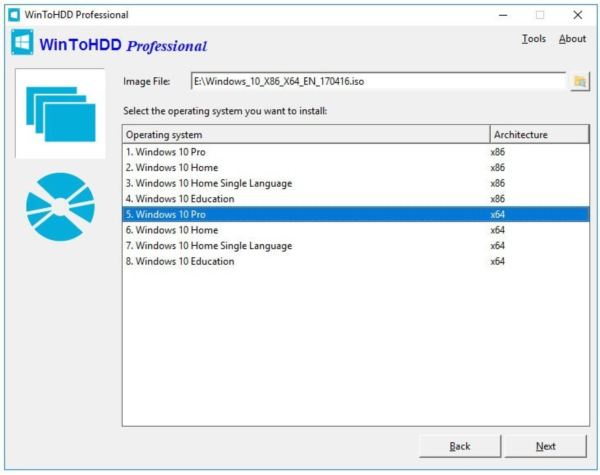Click the browse folder icon beside Image File

(x=580, y=82)
